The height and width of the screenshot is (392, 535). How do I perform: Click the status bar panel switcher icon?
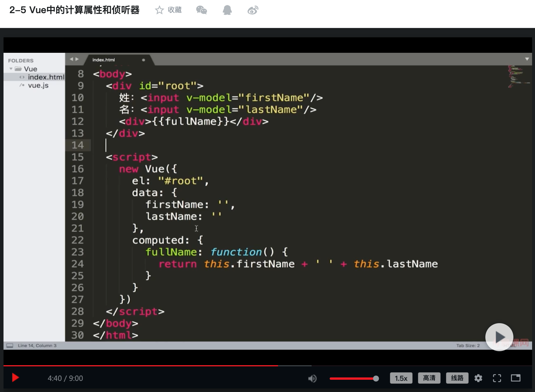(10, 346)
